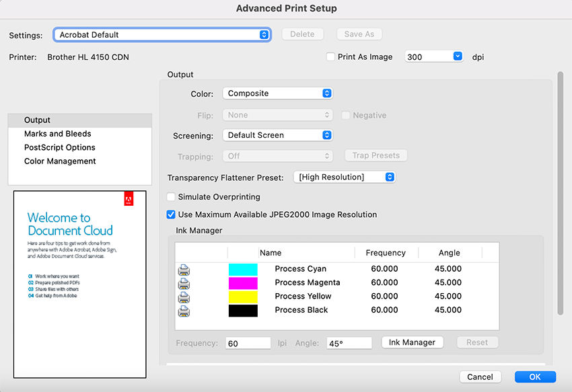The width and height of the screenshot is (572, 392).
Task: Open the dpi dropdown showing 300
Action: 434,56
